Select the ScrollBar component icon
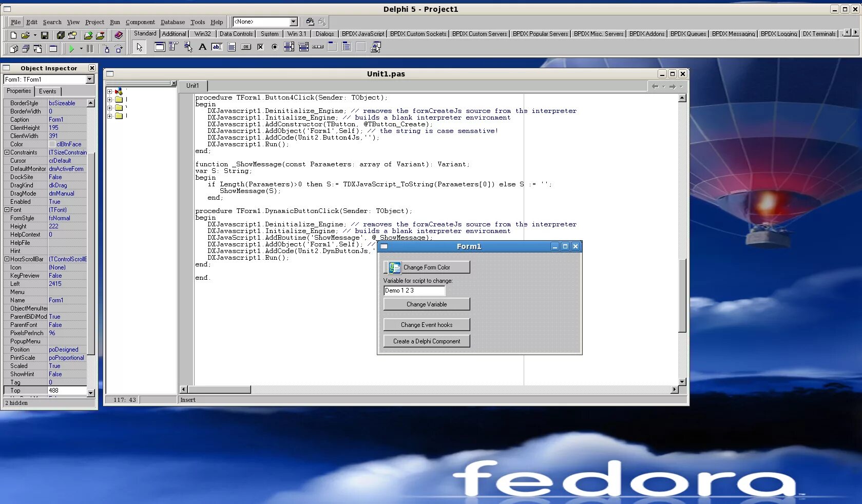Image resolution: width=862 pixels, height=504 pixels. 318,47
